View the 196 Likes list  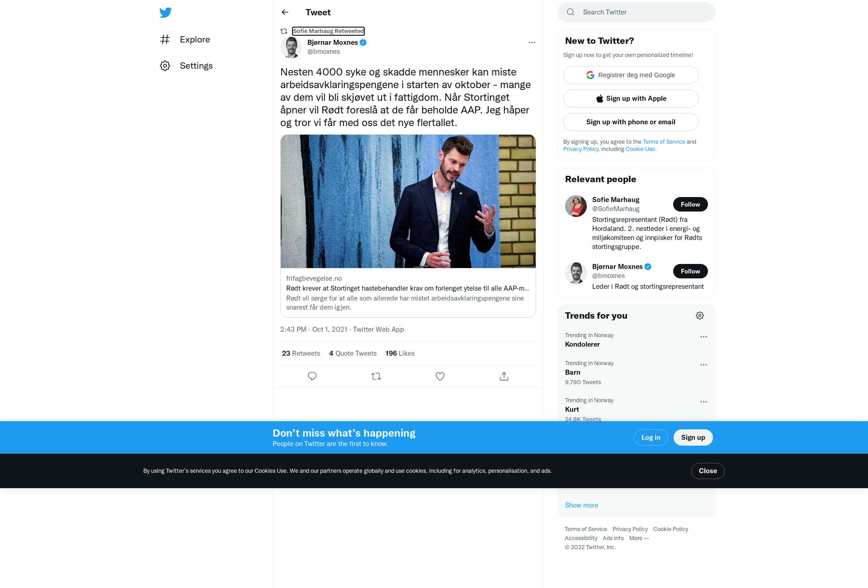[x=400, y=353]
